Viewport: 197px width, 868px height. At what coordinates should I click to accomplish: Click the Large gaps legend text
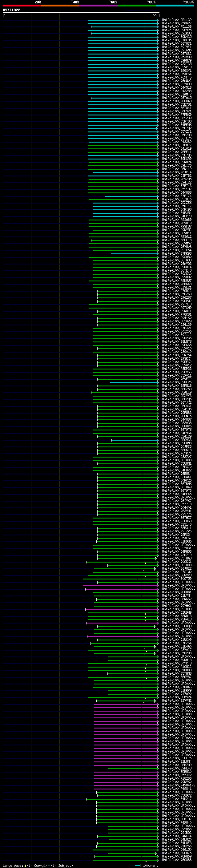point(38,865)
